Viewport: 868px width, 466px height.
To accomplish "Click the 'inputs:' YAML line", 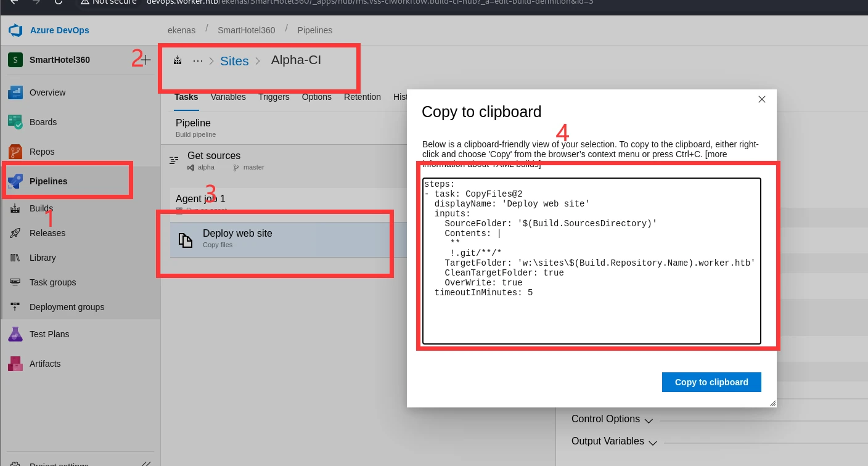I will (x=452, y=213).
